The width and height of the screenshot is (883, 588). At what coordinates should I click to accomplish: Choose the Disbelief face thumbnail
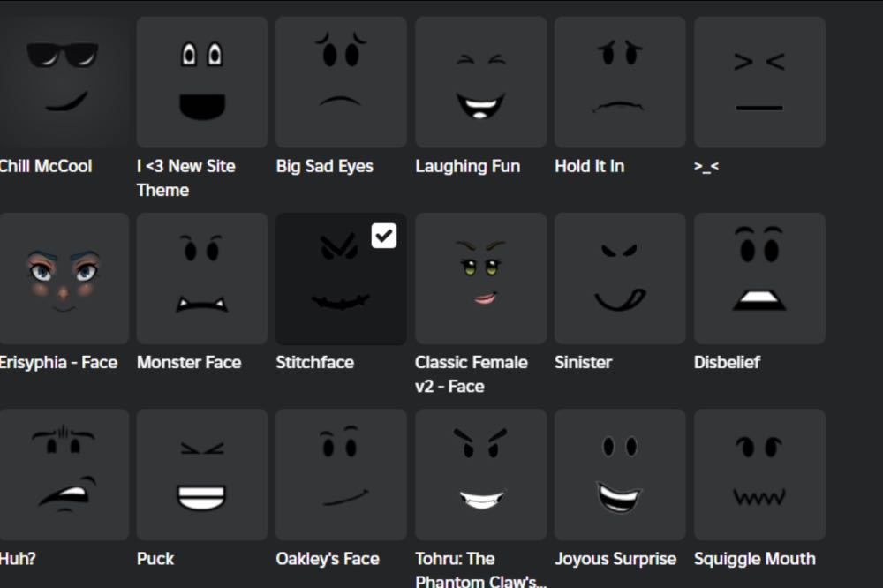(759, 278)
